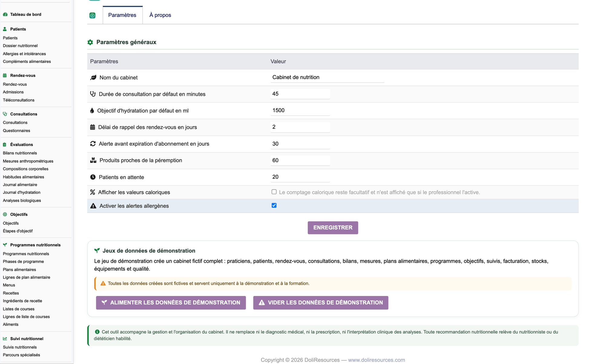Image resolution: width=589 pixels, height=364 pixels.
Task: Open Aliments in sidebar
Action: pyautogui.click(x=11, y=324)
